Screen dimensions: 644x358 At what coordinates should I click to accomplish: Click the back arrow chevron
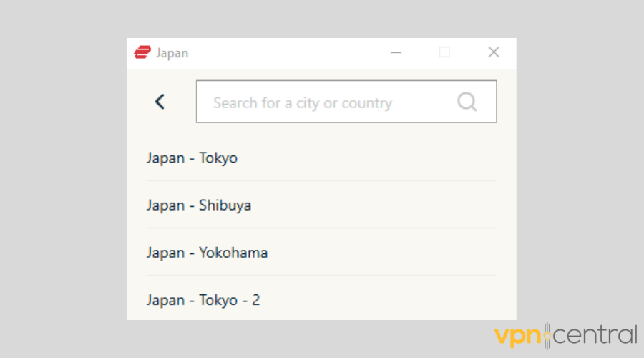[160, 102]
